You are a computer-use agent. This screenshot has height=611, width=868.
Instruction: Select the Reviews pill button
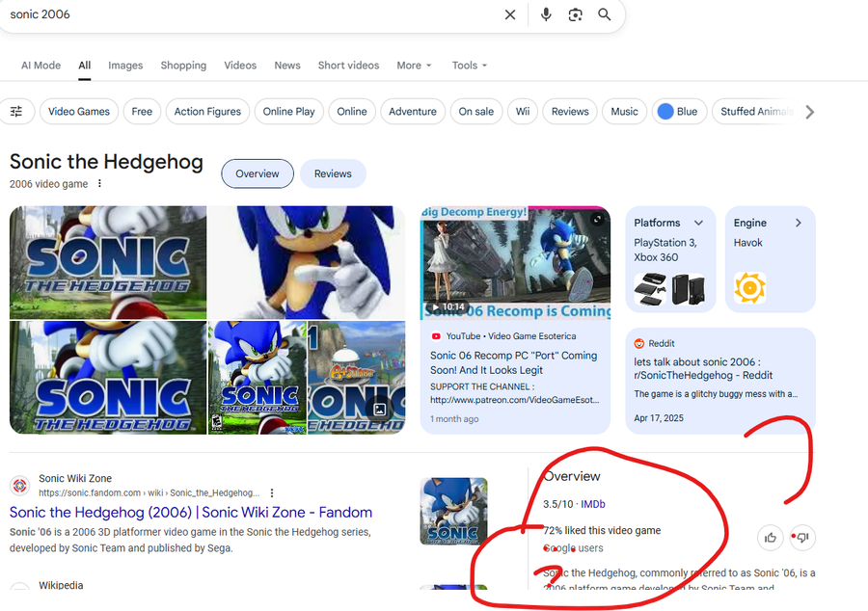333,173
